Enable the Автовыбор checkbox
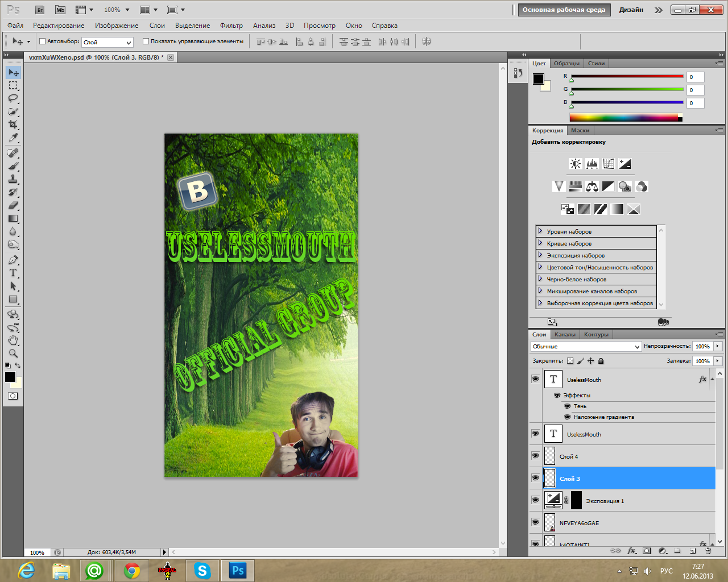Viewport: 728px width, 582px height. [x=42, y=41]
